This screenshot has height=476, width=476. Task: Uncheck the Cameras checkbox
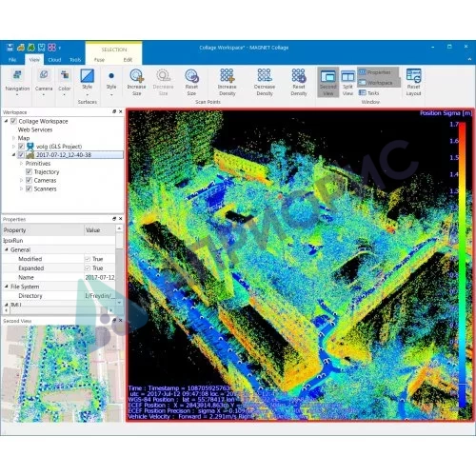pos(29,180)
